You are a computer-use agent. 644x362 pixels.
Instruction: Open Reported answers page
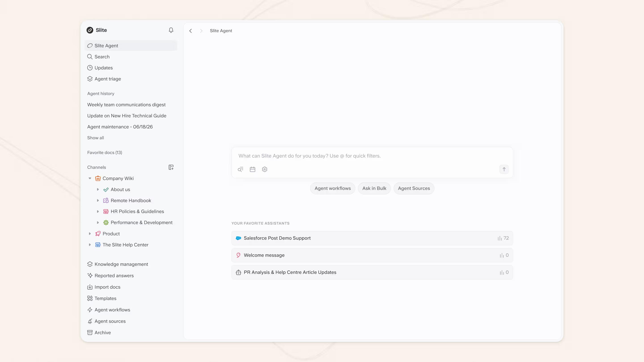(131, 276)
